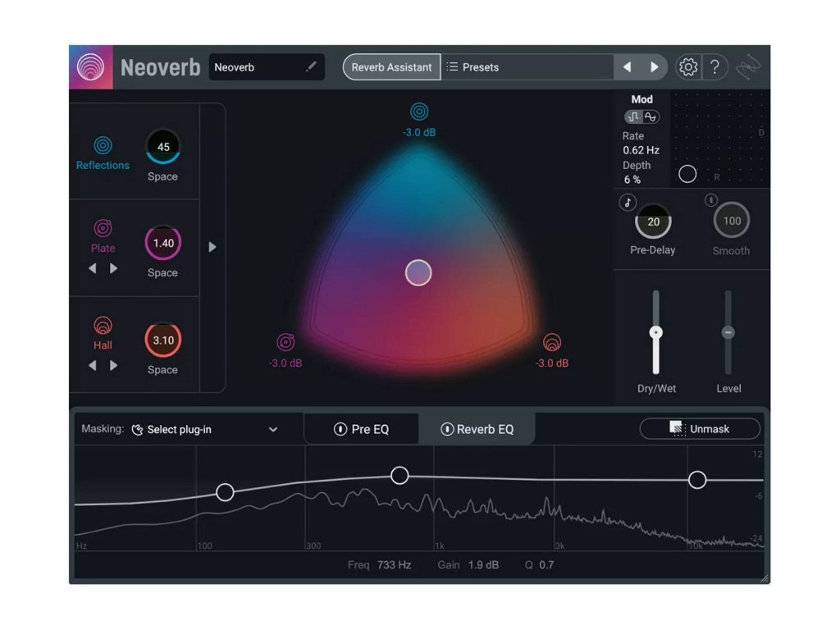Click the pencil icon to rename instance
This screenshot has height=630, width=840.
click(311, 67)
